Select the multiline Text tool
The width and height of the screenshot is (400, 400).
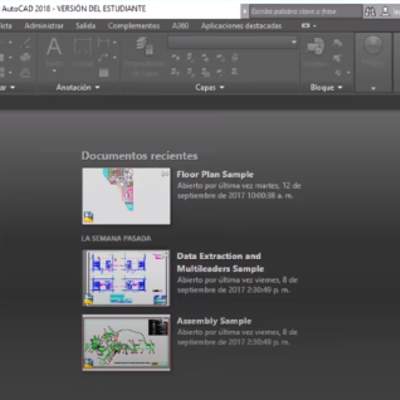[54, 47]
